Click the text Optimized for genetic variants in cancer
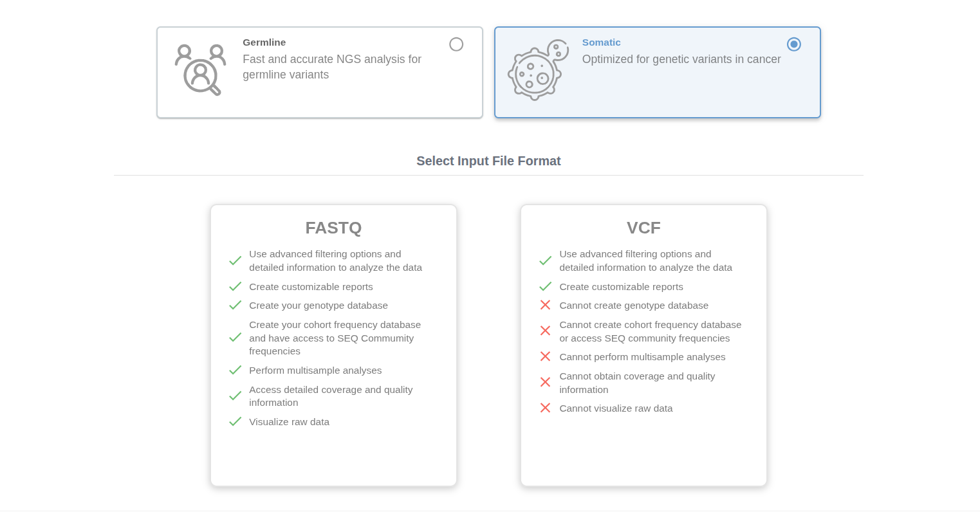The image size is (980, 512). [681, 59]
